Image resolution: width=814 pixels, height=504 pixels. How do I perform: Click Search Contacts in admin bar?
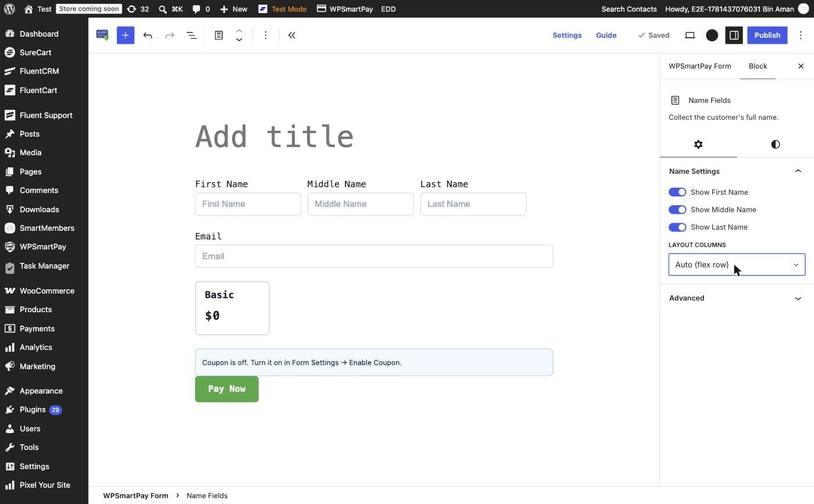[629, 9]
